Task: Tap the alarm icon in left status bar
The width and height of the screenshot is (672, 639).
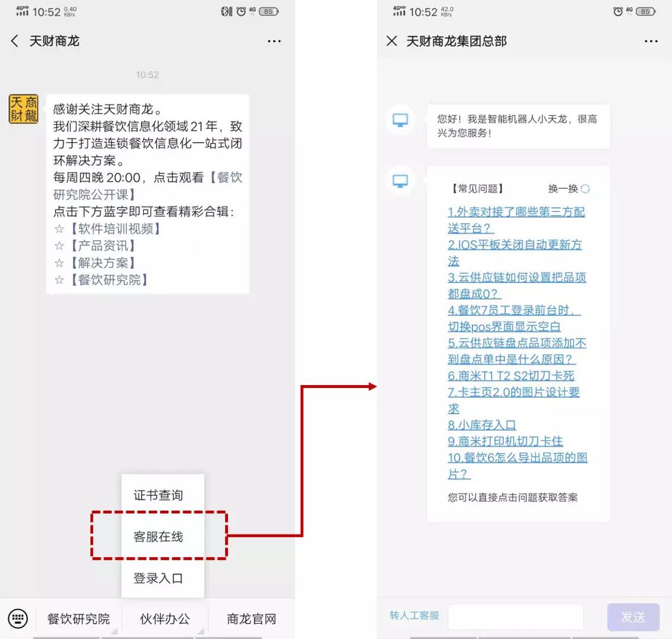Action: click(242, 12)
